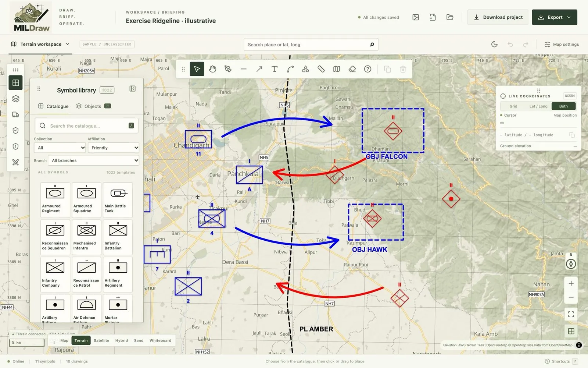Activate the ruler measure tool

pos(321,69)
